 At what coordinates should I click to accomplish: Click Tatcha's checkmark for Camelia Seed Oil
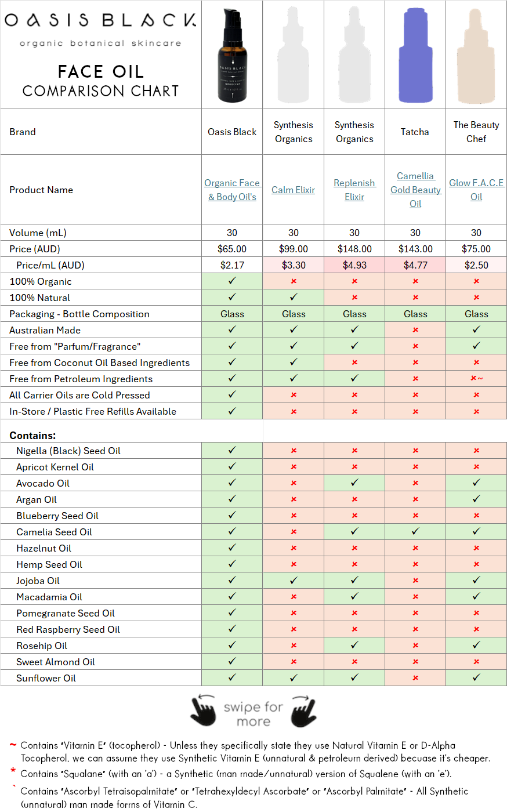point(415,531)
